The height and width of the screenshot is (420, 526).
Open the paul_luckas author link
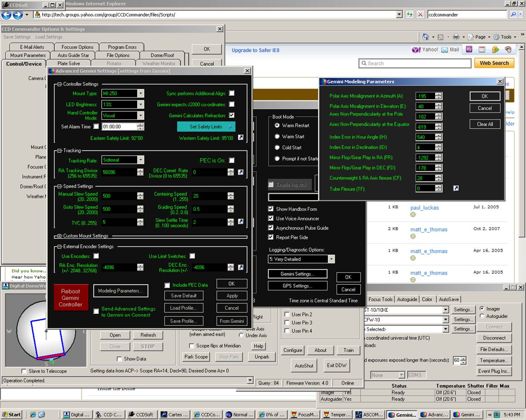pyautogui.click(x=424, y=208)
